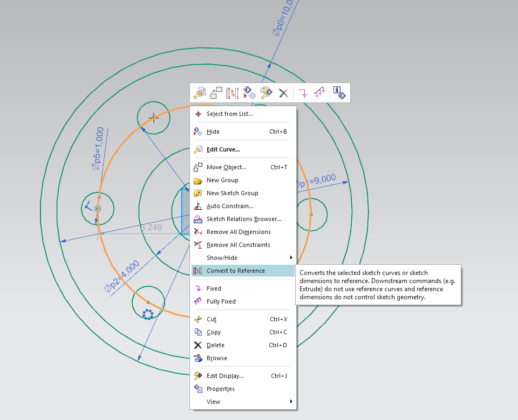Select Convert to Reference menu entry
The image size is (518, 420).
click(x=235, y=271)
